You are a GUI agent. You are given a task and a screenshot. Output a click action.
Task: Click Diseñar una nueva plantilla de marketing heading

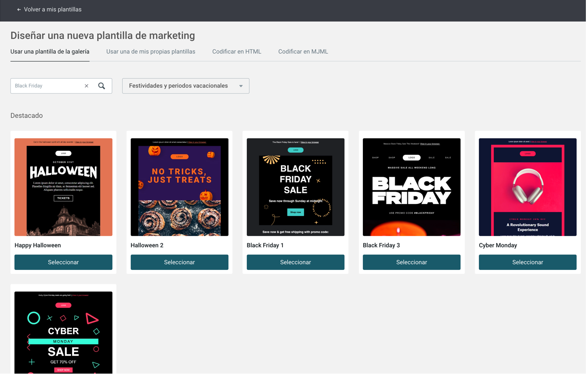(x=103, y=36)
